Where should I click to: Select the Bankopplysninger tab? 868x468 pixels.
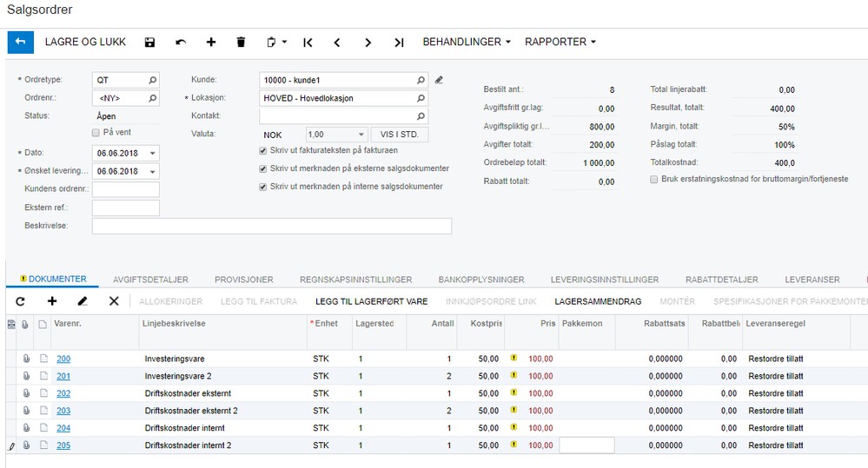(x=481, y=280)
